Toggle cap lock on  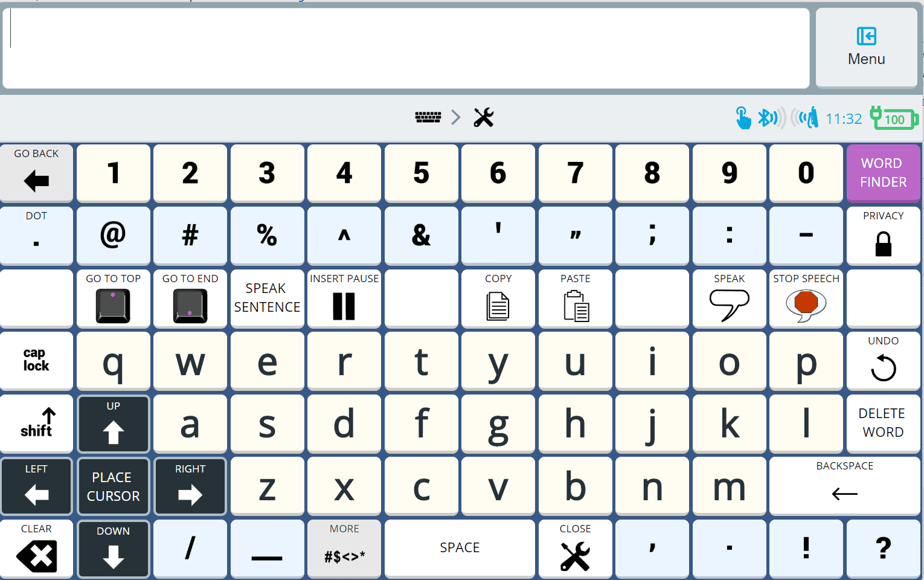tap(36, 361)
